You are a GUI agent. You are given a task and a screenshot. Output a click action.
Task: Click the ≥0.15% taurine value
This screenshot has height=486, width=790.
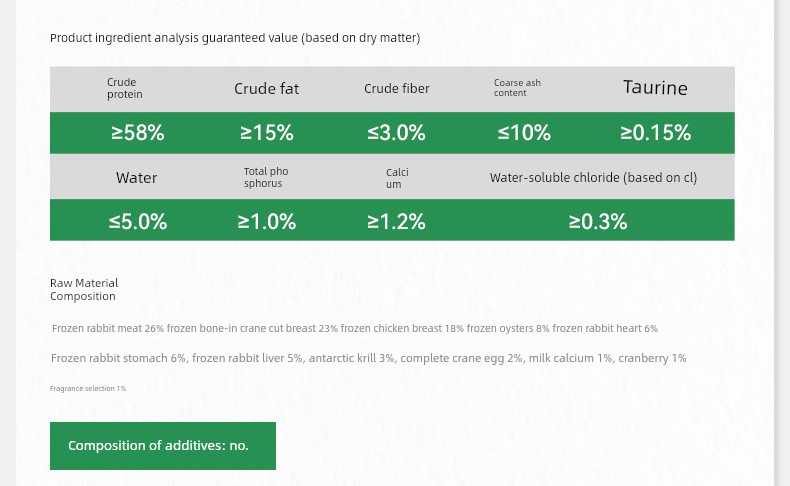(x=655, y=133)
